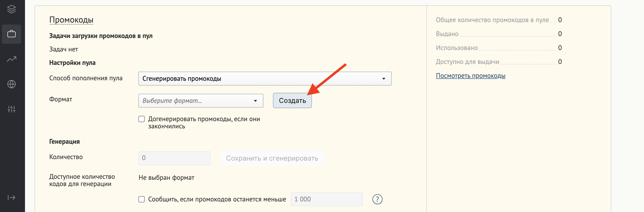Click the 'Формат' field label
Viewport: 644px width, 212px height.
[x=61, y=99]
